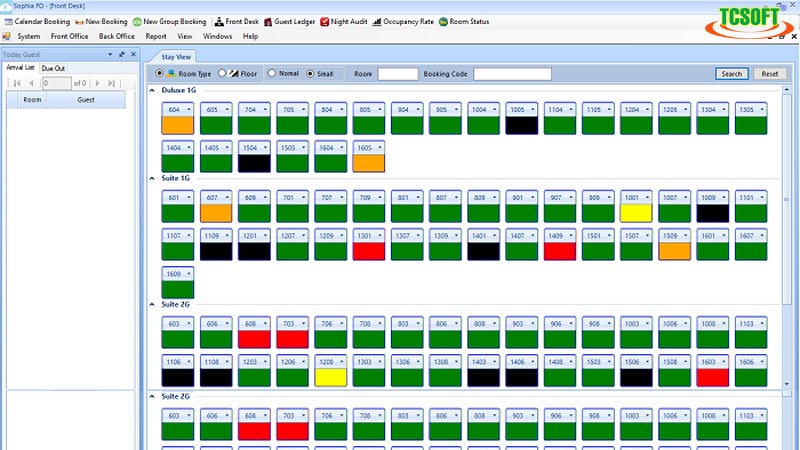Viewport: 800px width, 450px height.
Task: Click the app icon beside the System menu
Action: coord(7,36)
